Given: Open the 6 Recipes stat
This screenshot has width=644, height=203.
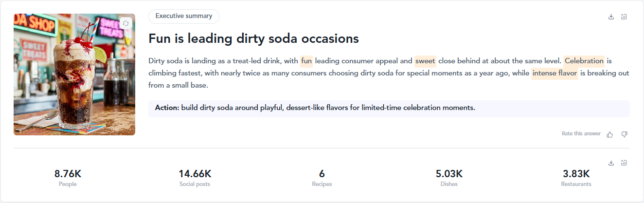Looking at the screenshot, I should point(322,178).
